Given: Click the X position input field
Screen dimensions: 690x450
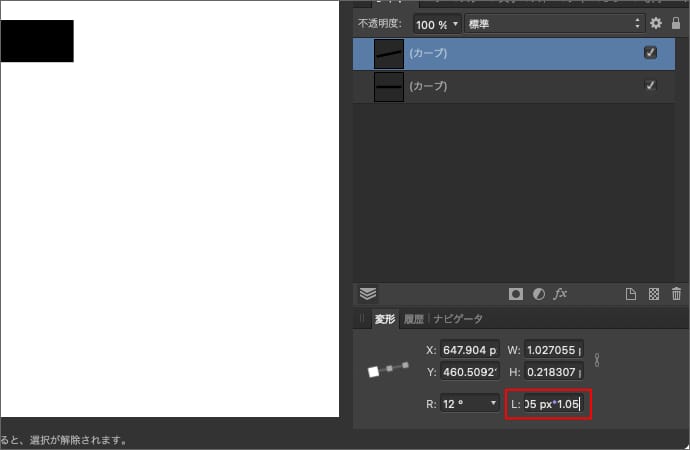Looking at the screenshot, I should pos(469,350).
